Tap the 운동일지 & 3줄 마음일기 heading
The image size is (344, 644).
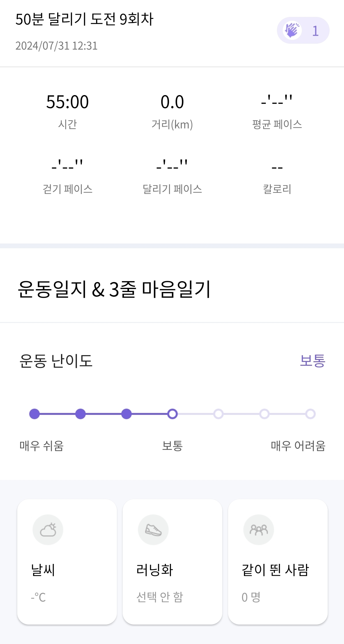(x=114, y=289)
